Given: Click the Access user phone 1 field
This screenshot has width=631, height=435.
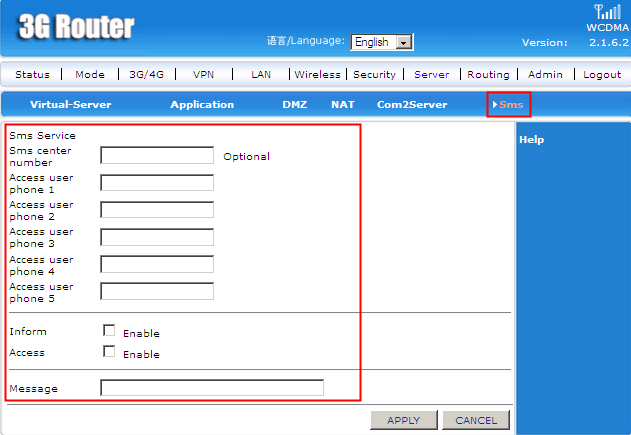Looking at the screenshot, I should 157,182.
